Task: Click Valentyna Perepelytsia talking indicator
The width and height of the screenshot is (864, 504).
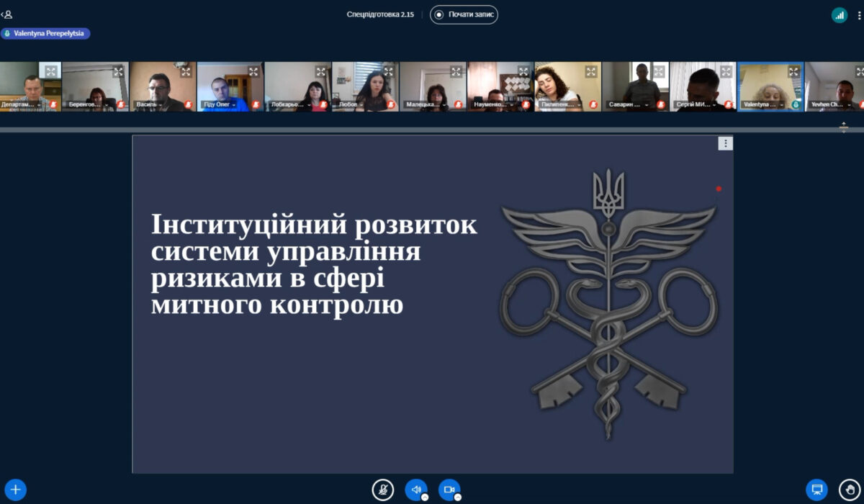Action: pyautogui.click(x=45, y=33)
